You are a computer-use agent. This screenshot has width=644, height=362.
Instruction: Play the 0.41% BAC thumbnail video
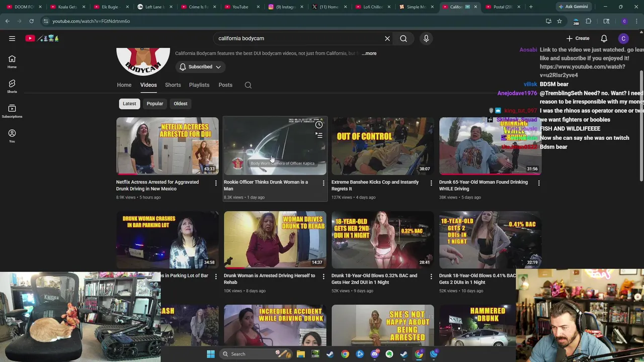pyautogui.click(x=491, y=240)
